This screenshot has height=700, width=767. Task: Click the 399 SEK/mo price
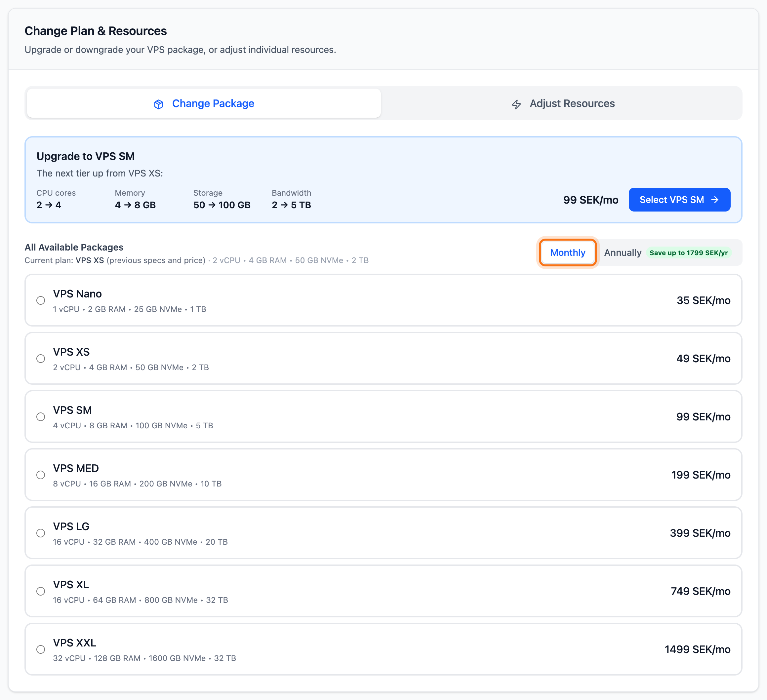click(700, 533)
